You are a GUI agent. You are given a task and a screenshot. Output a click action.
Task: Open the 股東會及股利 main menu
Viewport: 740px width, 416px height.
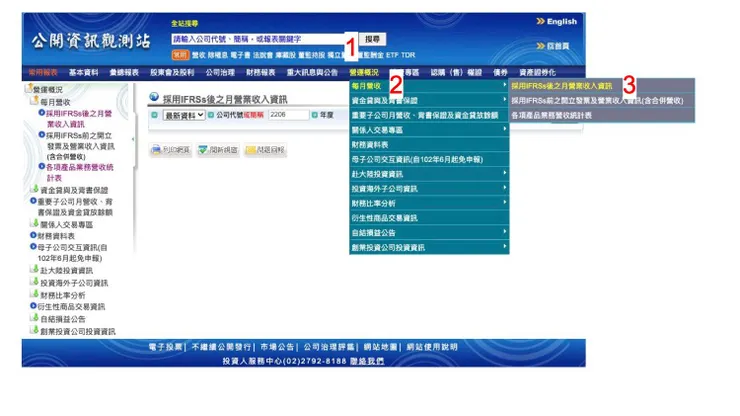click(x=172, y=72)
